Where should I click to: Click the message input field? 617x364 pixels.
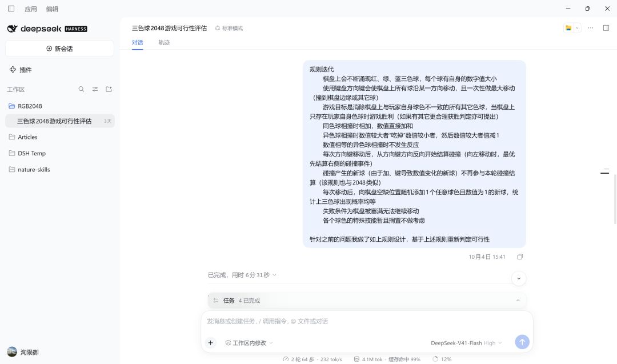click(x=367, y=321)
